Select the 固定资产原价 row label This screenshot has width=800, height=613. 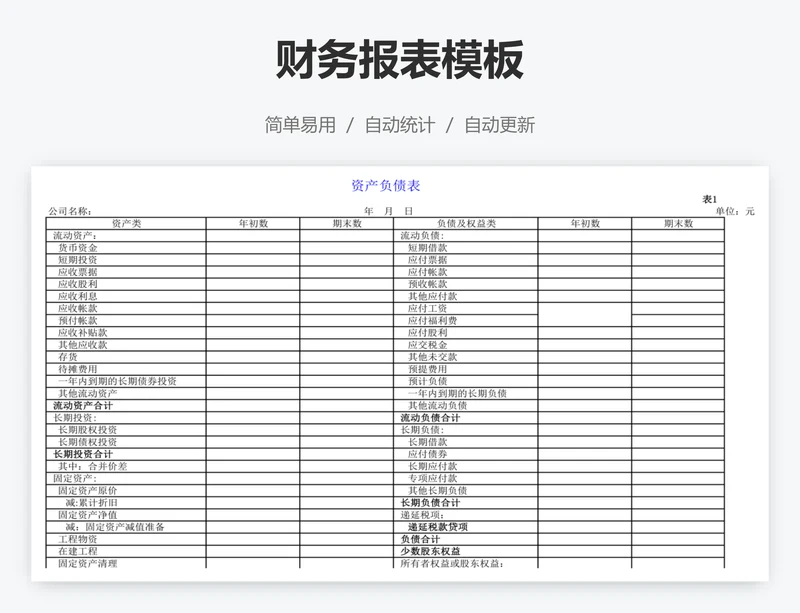click(88, 491)
